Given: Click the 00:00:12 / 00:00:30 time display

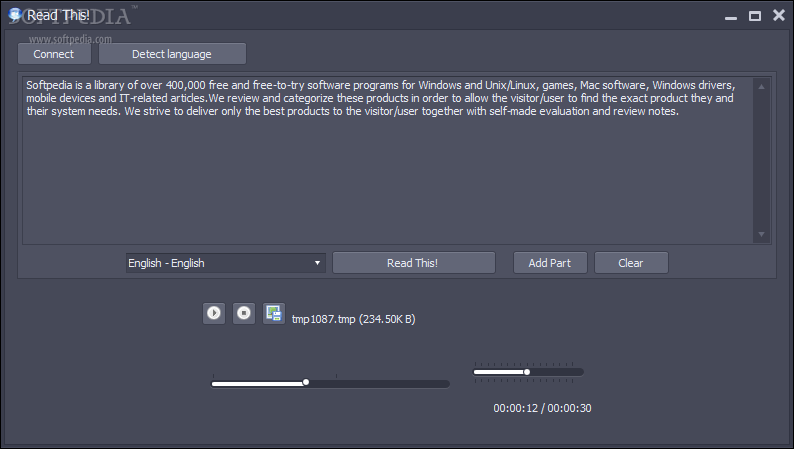Looking at the screenshot, I should [x=542, y=408].
